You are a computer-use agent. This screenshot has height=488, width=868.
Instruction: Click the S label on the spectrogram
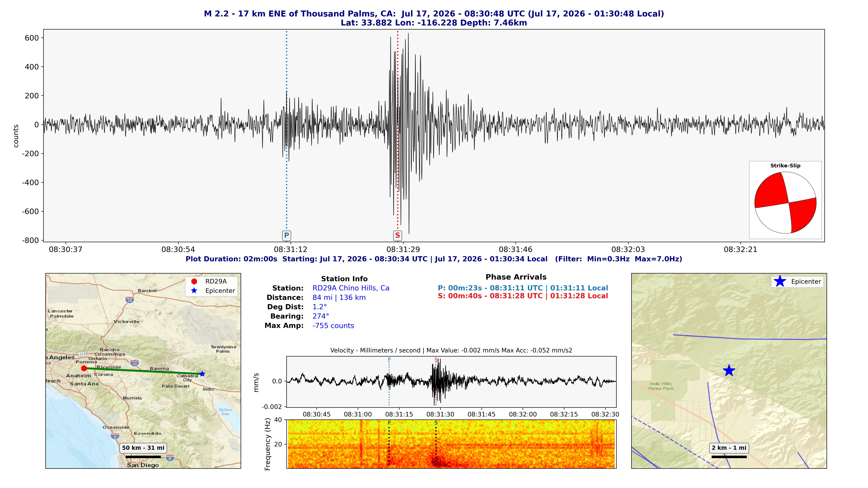point(436,423)
